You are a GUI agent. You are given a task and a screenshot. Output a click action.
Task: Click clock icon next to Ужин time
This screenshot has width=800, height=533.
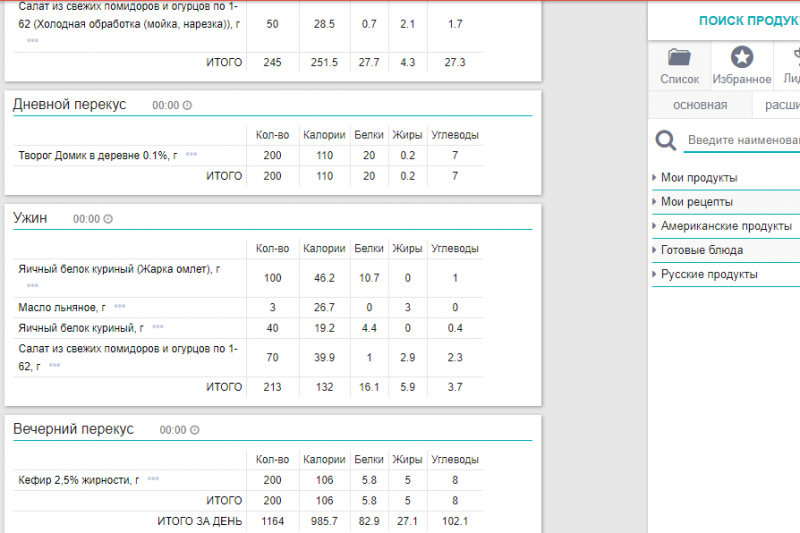[109, 219]
